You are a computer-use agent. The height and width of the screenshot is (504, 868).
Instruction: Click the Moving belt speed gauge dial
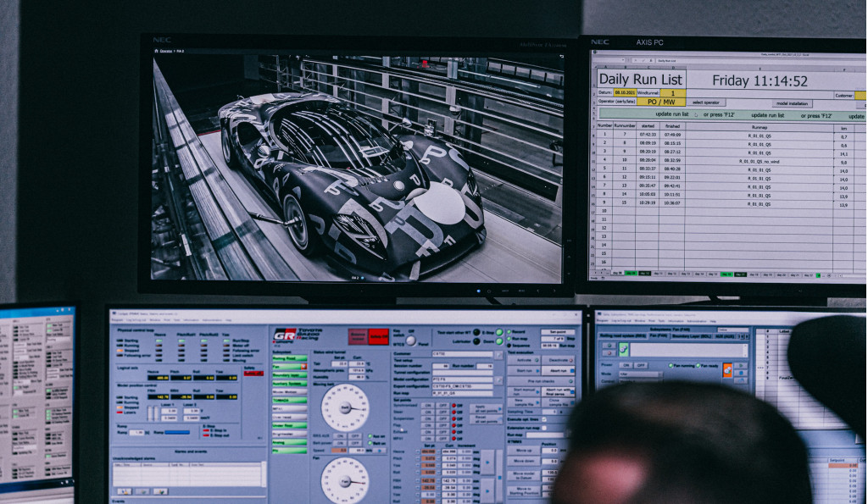(x=346, y=407)
